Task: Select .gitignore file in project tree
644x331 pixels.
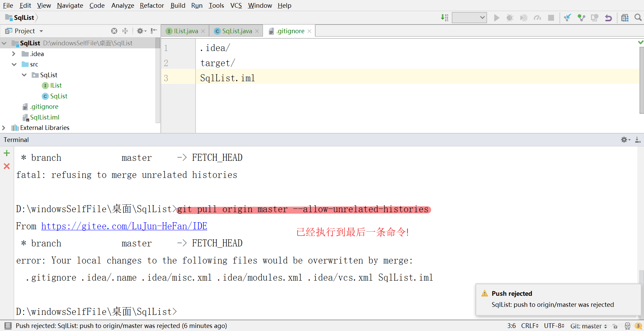Action: pos(41,107)
